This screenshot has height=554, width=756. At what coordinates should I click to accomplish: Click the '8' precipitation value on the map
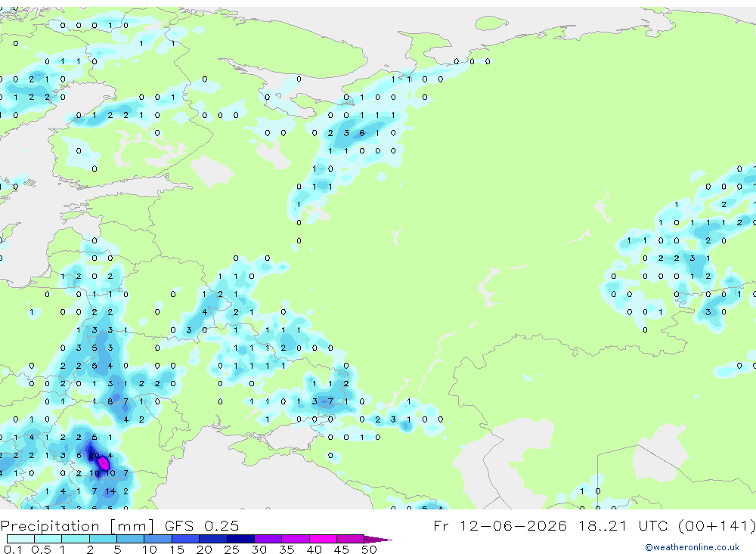point(110,401)
